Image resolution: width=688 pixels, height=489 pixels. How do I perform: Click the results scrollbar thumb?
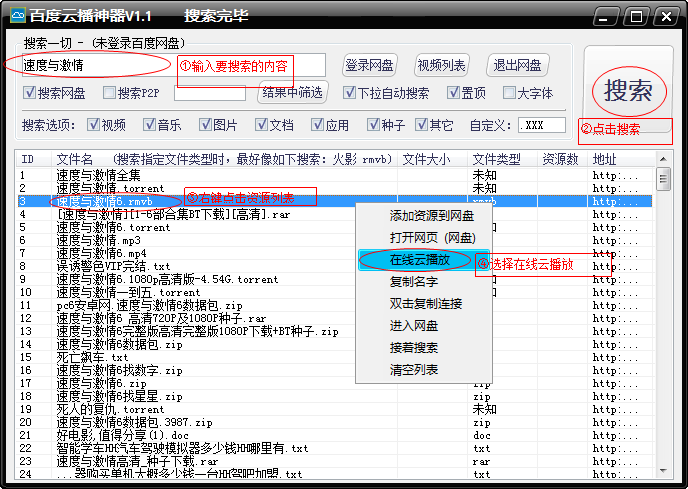tap(663, 179)
